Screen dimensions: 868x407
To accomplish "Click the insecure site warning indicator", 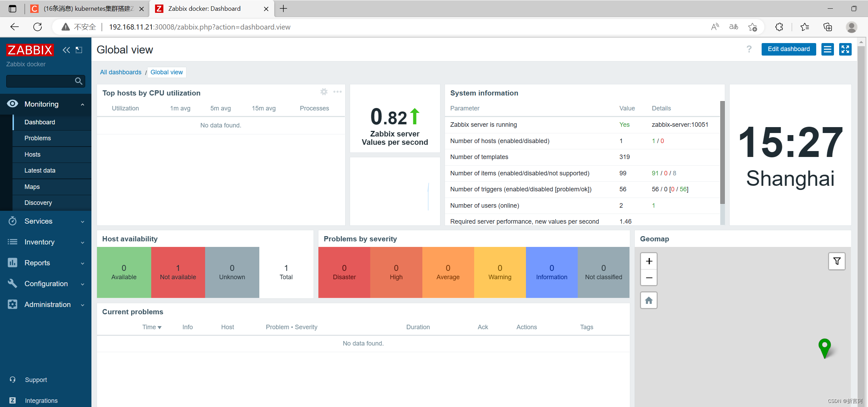I will (79, 27).
